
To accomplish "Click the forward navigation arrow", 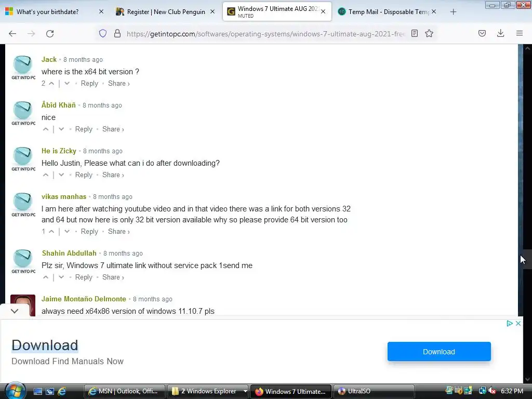I will click(31, 34).
